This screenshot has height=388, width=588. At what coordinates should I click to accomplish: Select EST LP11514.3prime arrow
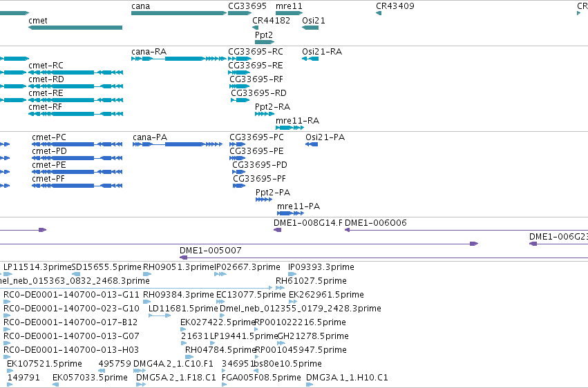click(x=8, y=274)
